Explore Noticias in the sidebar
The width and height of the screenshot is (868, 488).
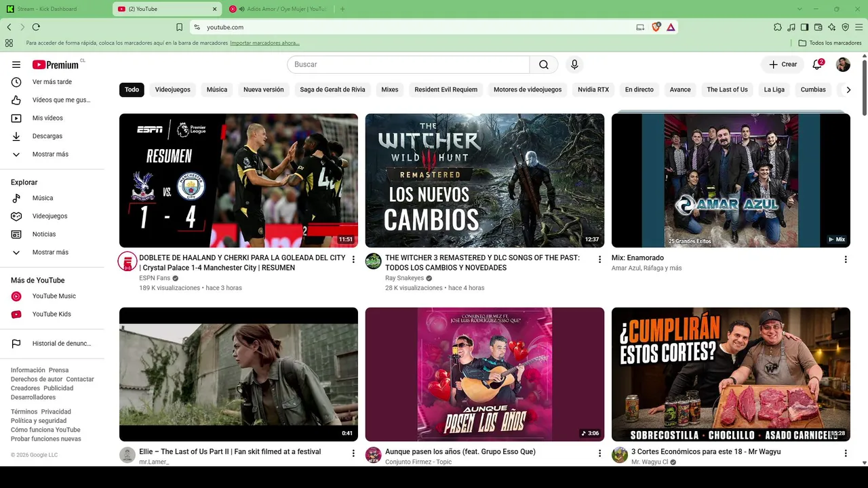[53, 235]
